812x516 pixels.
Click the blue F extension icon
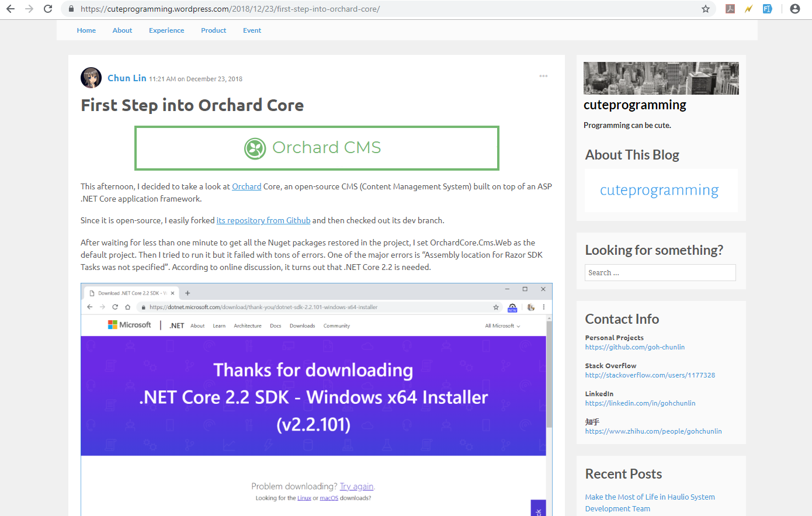click(x=768, y=9)
